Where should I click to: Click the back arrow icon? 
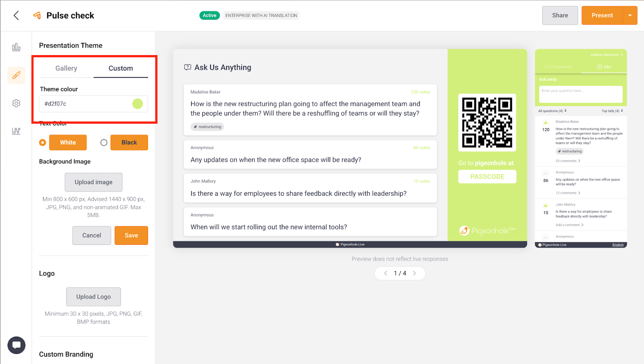pos(16,16)
